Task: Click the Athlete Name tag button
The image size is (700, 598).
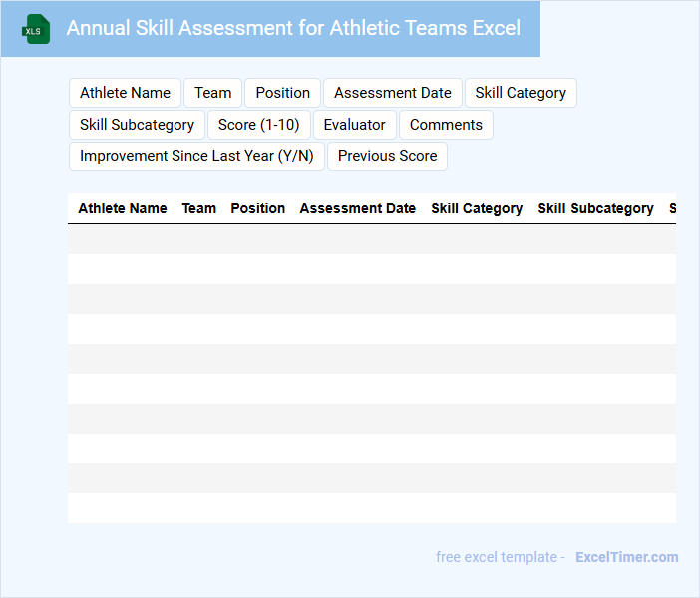Action: (x=125, y=93)
